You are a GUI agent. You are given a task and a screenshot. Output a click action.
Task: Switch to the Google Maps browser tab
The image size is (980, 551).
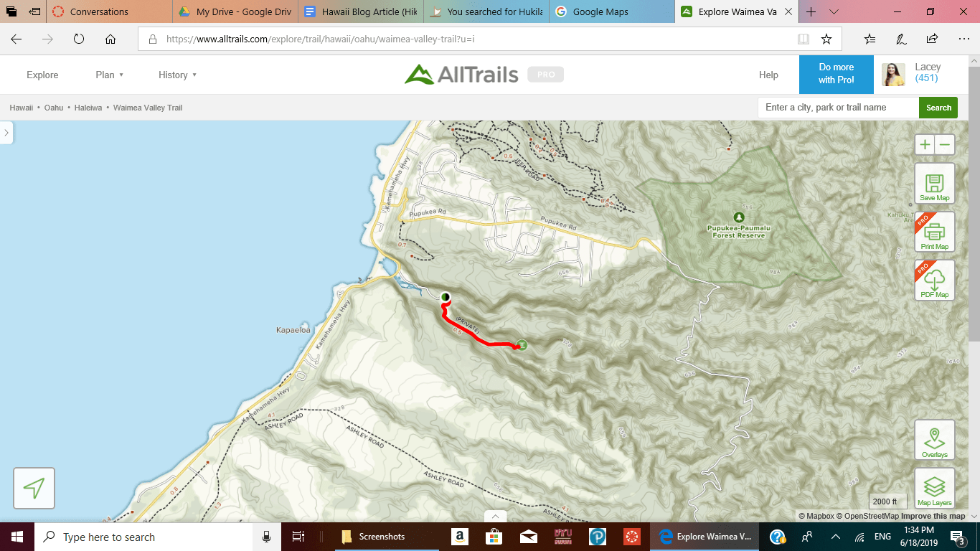[612, 11]
